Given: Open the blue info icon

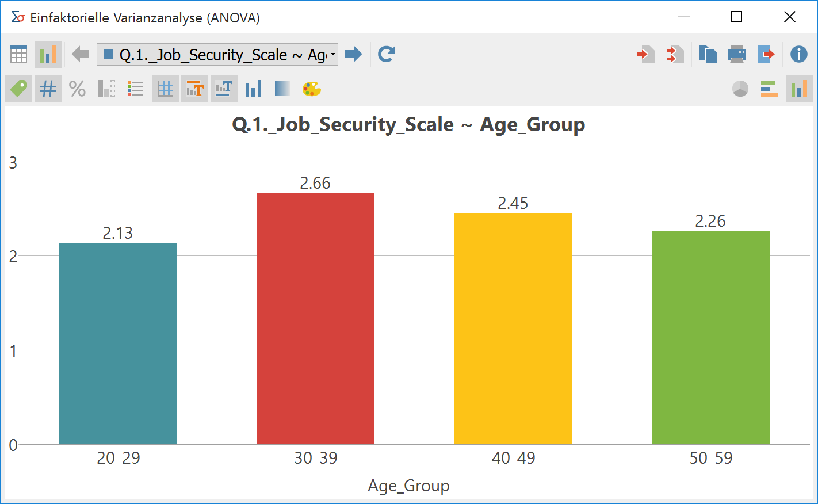Looking at the screenshot, I should 798,55.
